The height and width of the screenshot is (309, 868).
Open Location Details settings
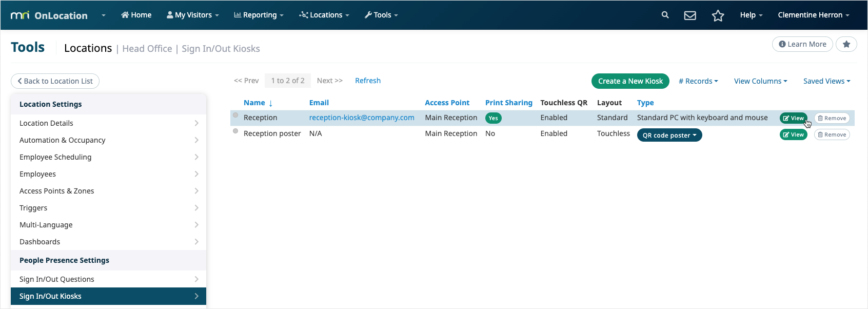pos(108,123)
